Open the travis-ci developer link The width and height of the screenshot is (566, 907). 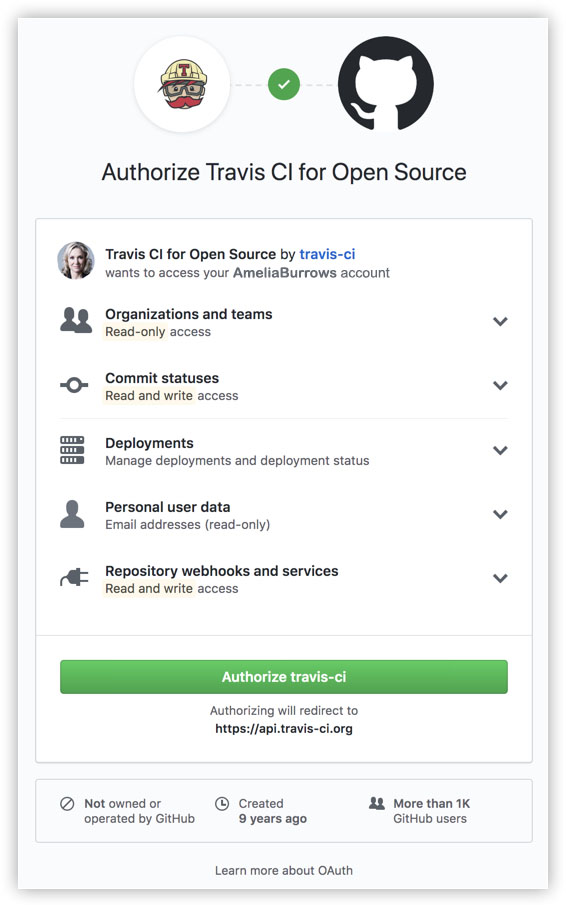327,254
